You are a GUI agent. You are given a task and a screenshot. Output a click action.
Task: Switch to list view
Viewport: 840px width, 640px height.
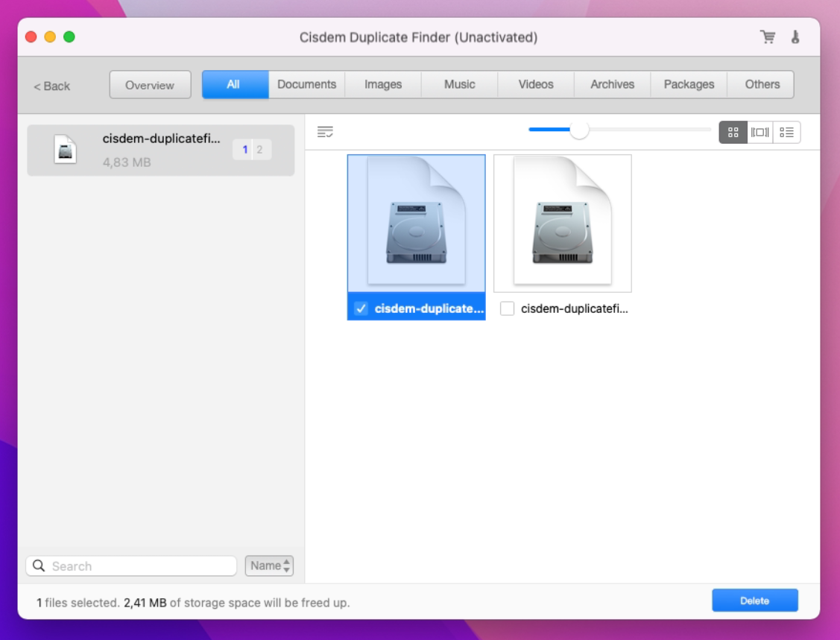[786, 133]
